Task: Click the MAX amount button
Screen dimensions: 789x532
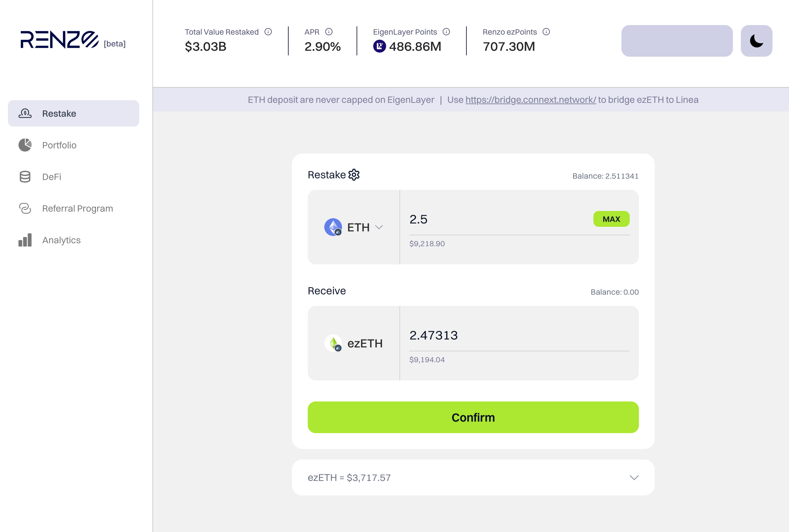Action: [x=611, y=219]
